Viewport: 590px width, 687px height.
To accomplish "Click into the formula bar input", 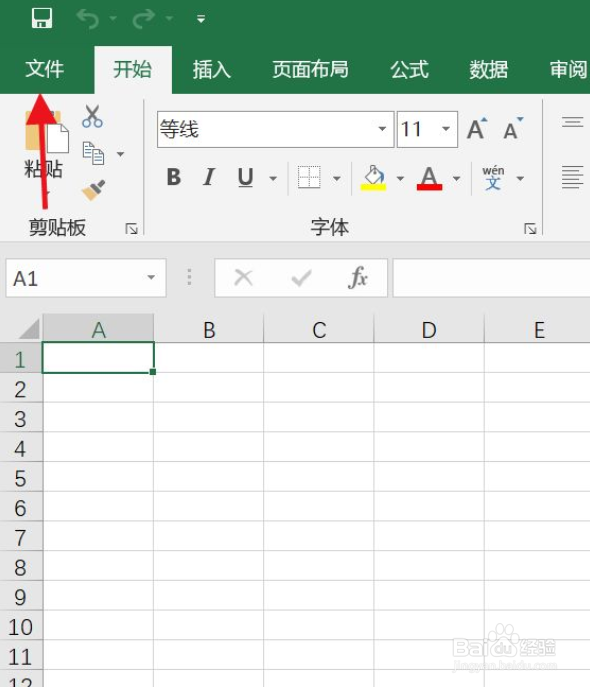I will click(x=491, y=278).
